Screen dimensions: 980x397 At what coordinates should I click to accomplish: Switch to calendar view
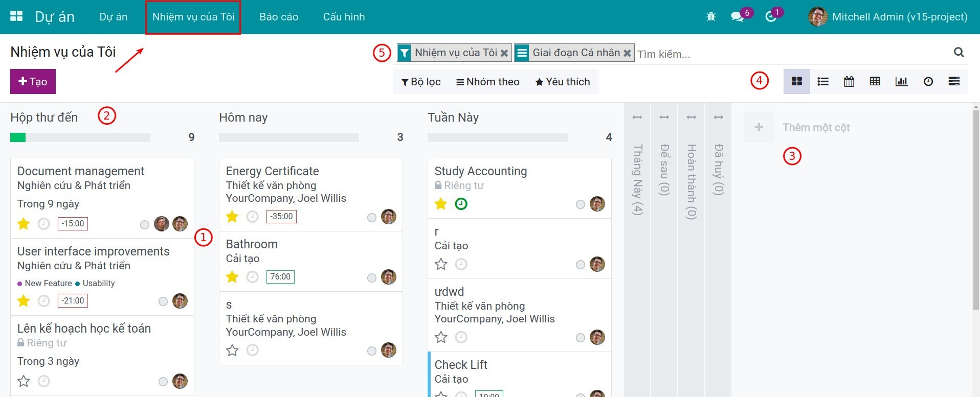tap(849, 82)
